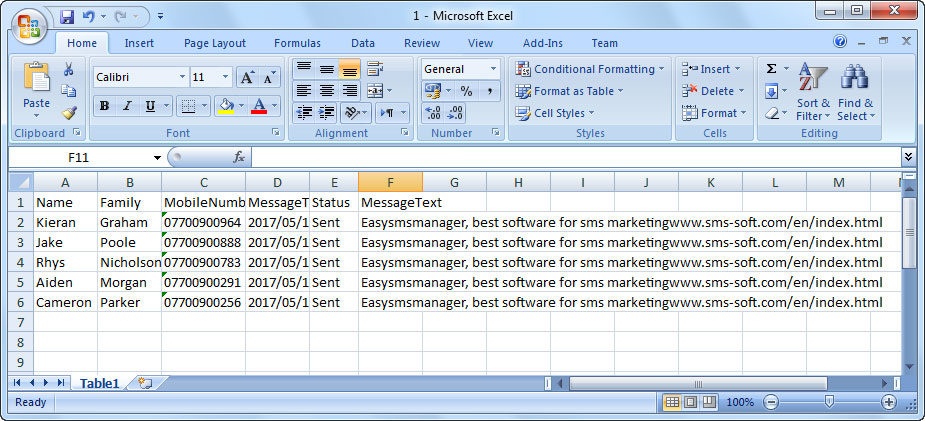The image size is (925, 421).
Task: Decrease indent of cell contents
Action: [x=304, y=112]
